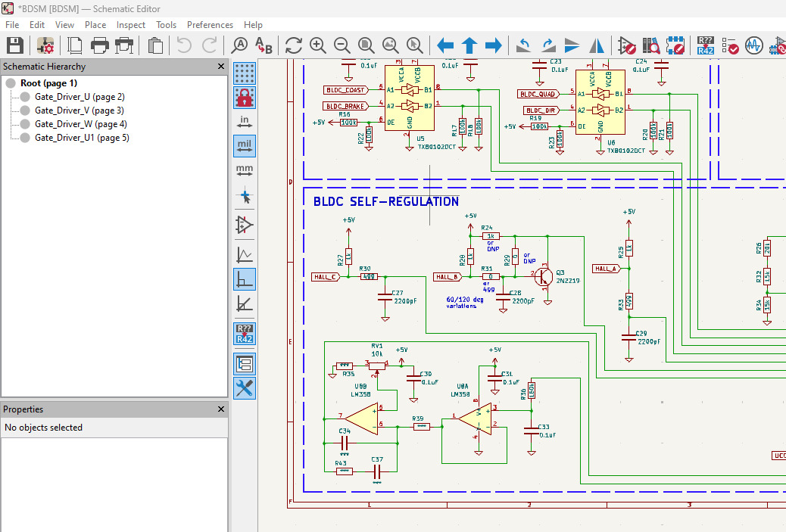Toggle the hierarchy navigator panel

245,364
